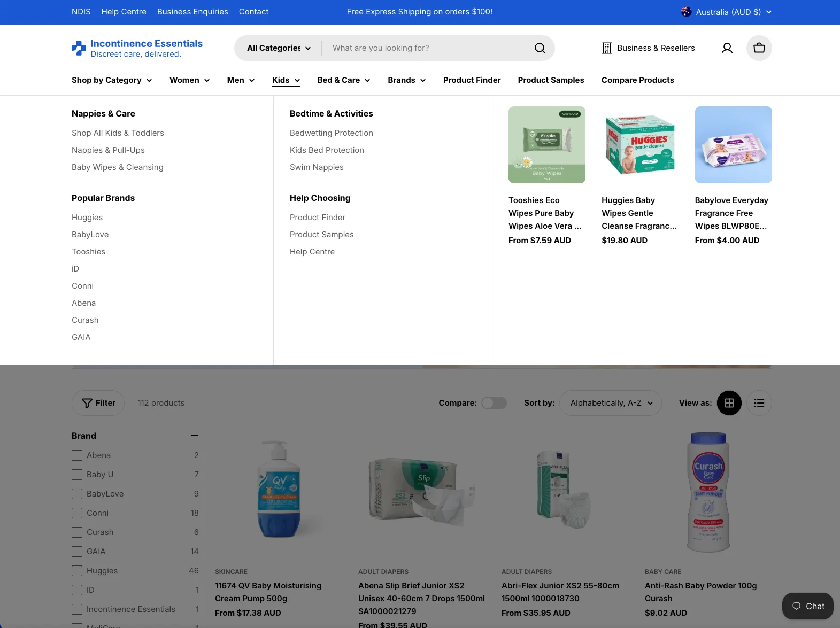Select Shop All Kids & Toddlers
The width and height of the screenshot is (840, 628).
118,133
